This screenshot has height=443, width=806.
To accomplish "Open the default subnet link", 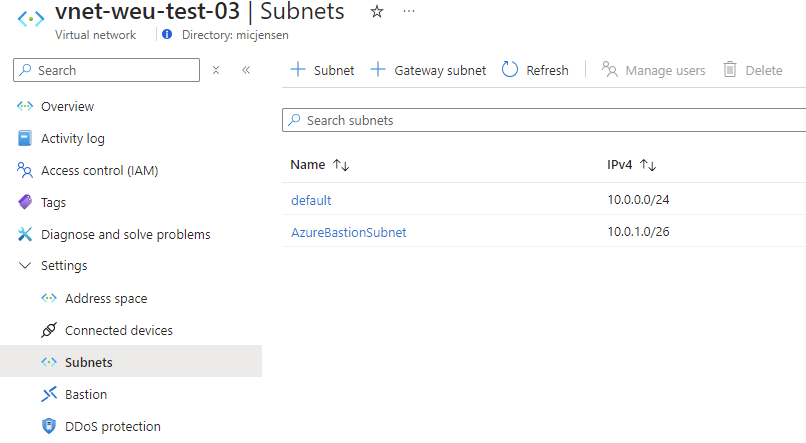I will [311, 201].
